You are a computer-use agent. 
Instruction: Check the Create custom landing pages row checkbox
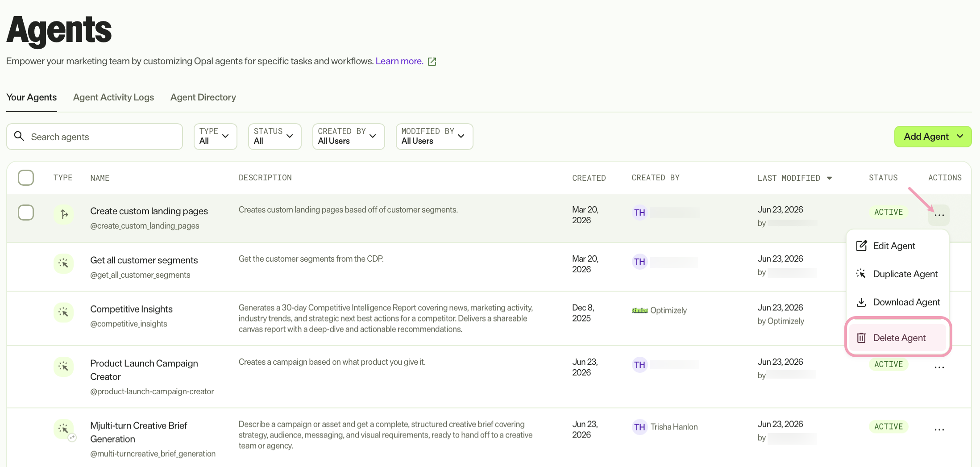pyautogui.click(x=26, y=213)
